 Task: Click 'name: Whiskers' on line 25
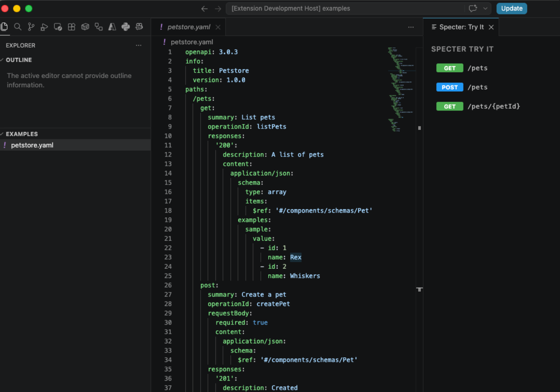pyautogui.click(x=294, y=276)
